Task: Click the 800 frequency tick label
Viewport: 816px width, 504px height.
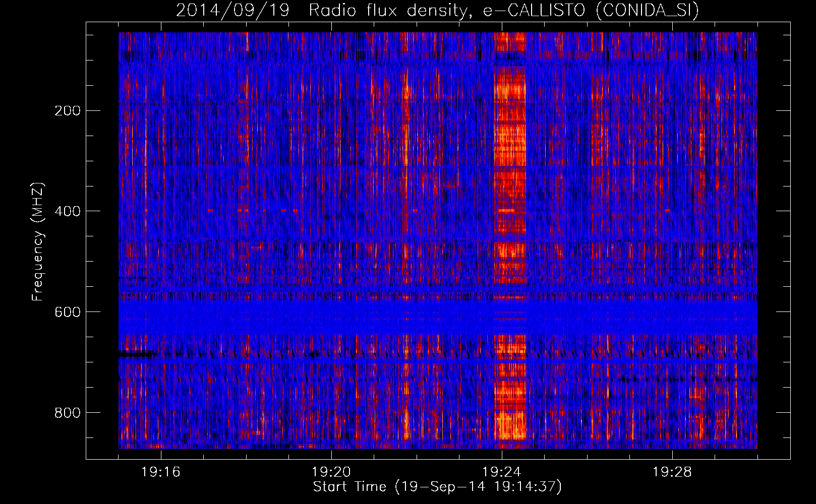Action: point(67,413)
